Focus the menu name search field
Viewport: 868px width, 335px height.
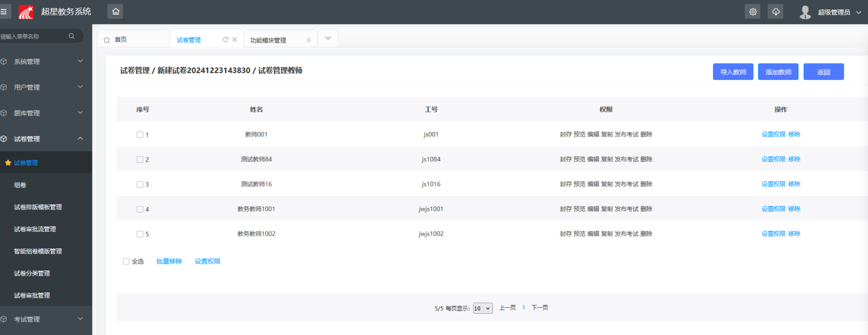pyautogui.click(x=34, y=36)
